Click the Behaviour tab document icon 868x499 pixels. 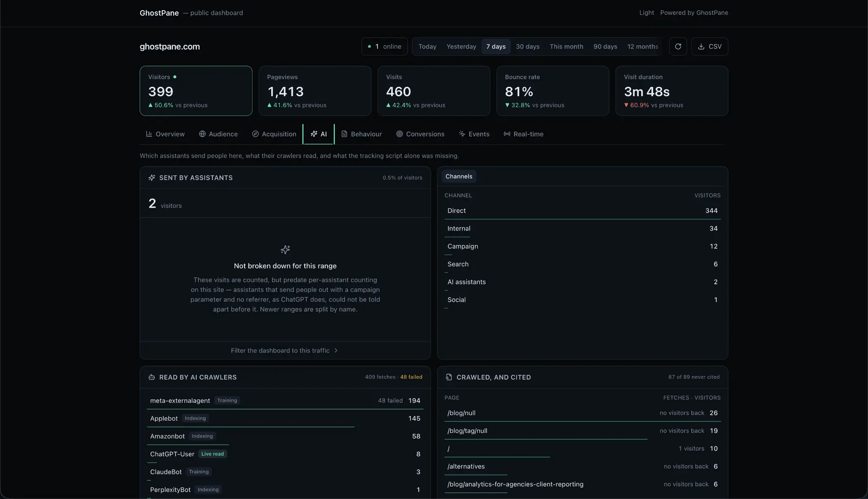(x=344, y=134)
